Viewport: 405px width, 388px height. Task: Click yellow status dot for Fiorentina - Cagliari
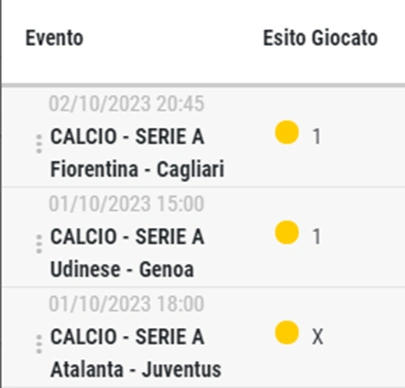coord(287,132)
